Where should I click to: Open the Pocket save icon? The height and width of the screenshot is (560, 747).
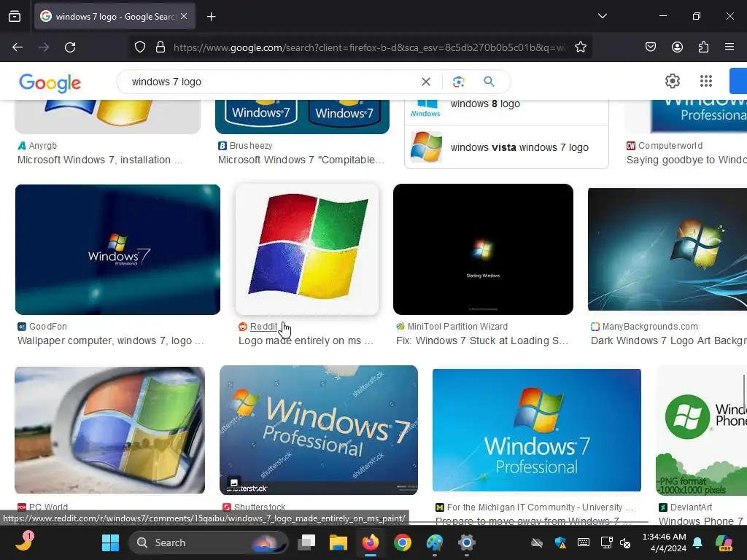650,47
